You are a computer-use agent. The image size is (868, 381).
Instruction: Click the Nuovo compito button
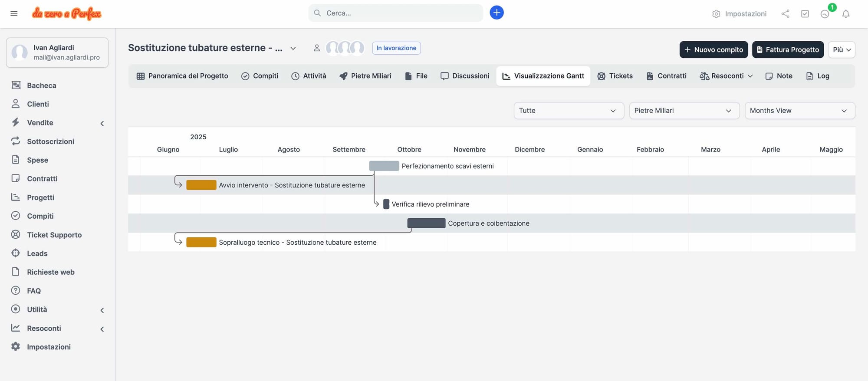point(713,49)
